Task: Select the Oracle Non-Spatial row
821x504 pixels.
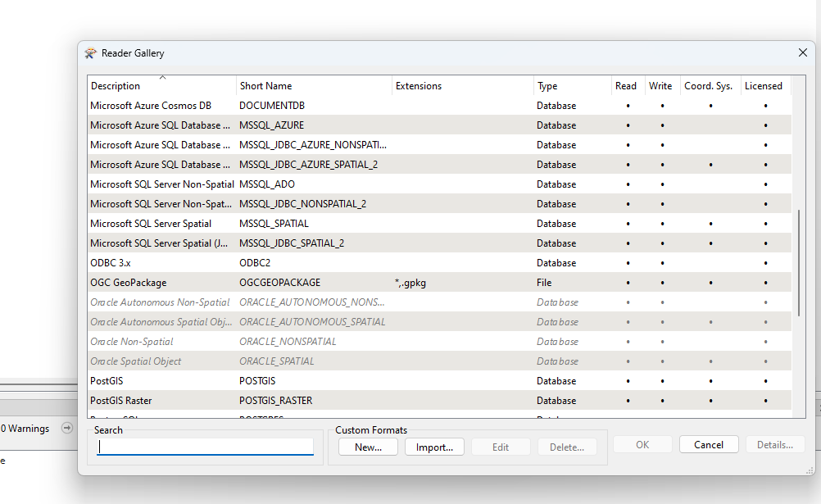Action: [x=439, y=341]
